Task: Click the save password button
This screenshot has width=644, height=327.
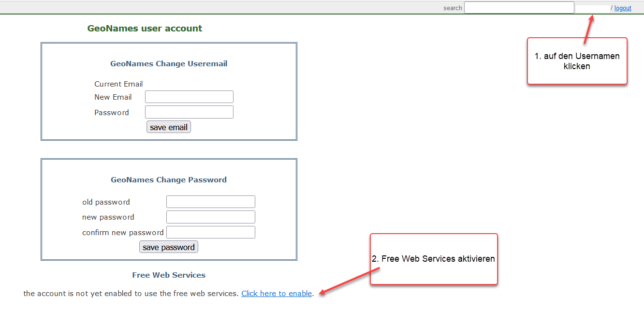Action: tap(169, 247)
